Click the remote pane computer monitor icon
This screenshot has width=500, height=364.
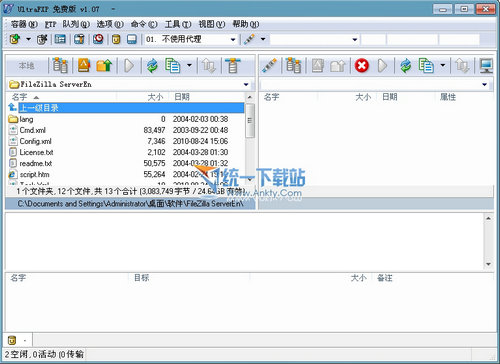[x=486, y=65]
